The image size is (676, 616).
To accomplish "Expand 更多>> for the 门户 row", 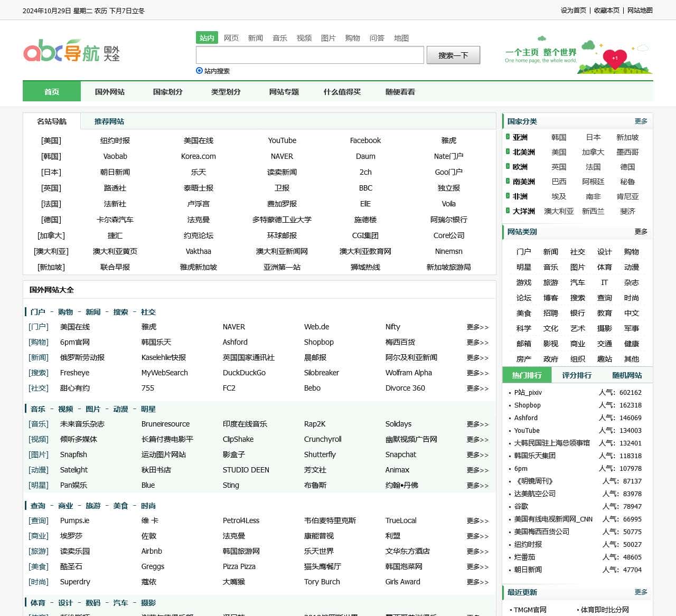I will (477, 327).
